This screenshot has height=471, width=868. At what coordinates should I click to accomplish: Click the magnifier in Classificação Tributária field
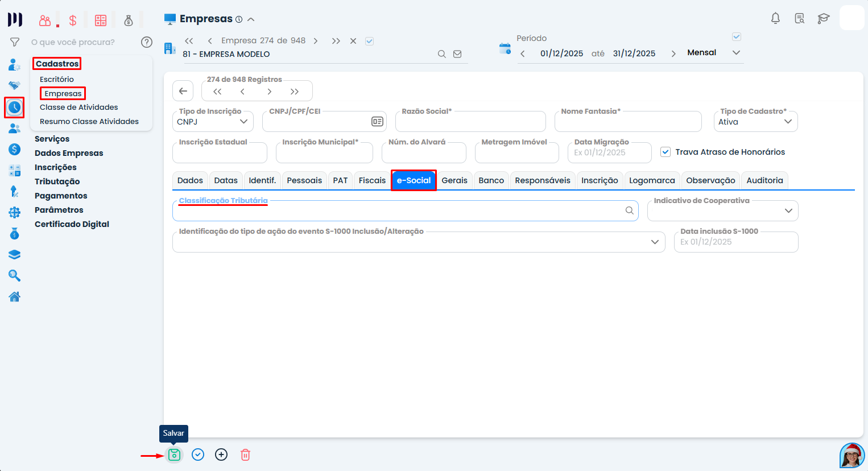coord(629,210)
